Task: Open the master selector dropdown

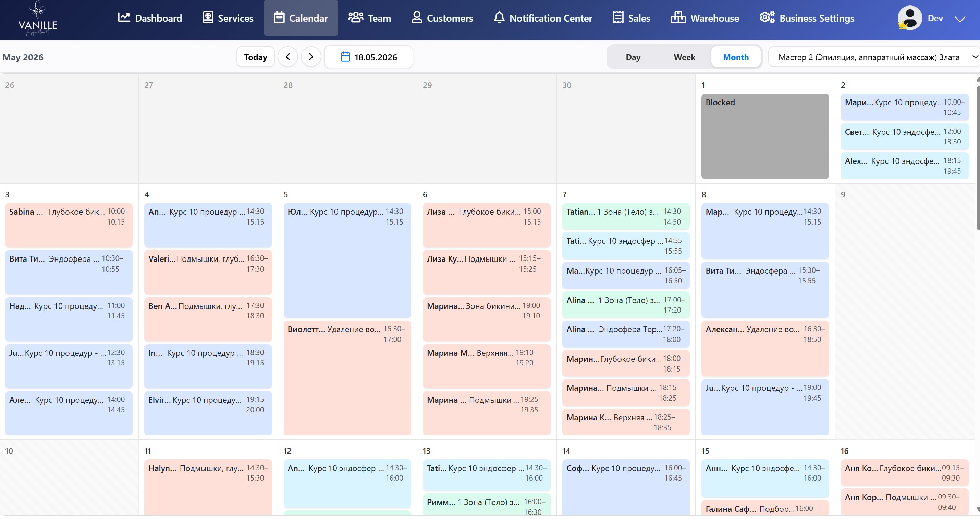Action: click(x=874, y=57)
